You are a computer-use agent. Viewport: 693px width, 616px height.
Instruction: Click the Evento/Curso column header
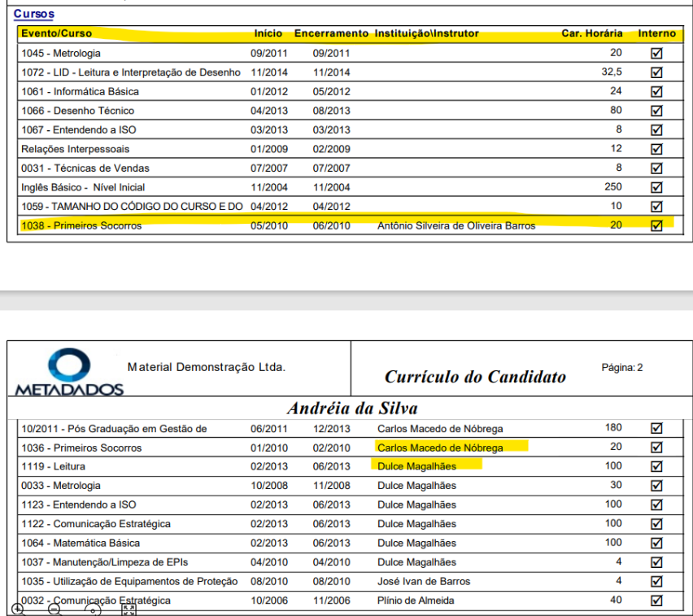pos(57,33)
